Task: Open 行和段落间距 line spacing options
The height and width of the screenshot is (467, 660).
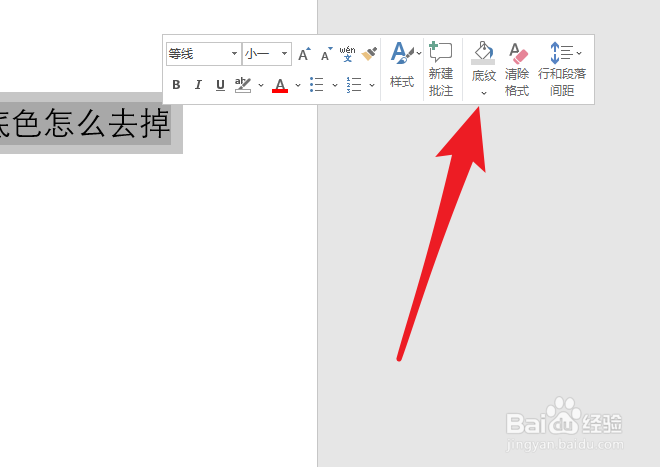Action: click(x=562, y=69)
